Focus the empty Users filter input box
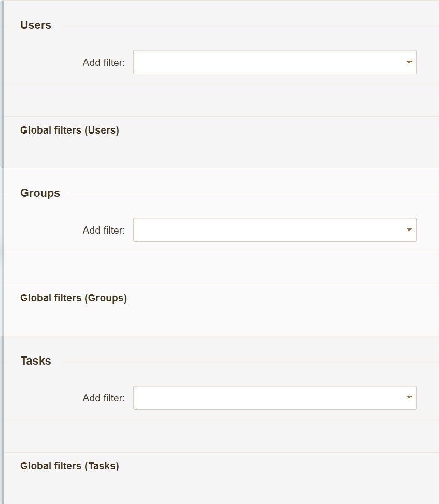This screenshot has width=439, height=504. point(268,62)
